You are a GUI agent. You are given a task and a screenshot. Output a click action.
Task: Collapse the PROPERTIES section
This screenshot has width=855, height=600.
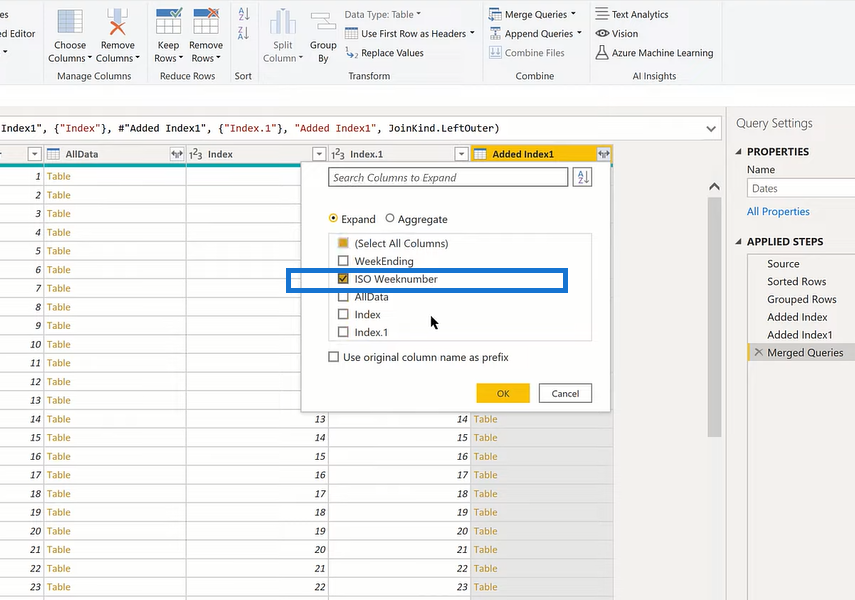(x=738, y=152)
